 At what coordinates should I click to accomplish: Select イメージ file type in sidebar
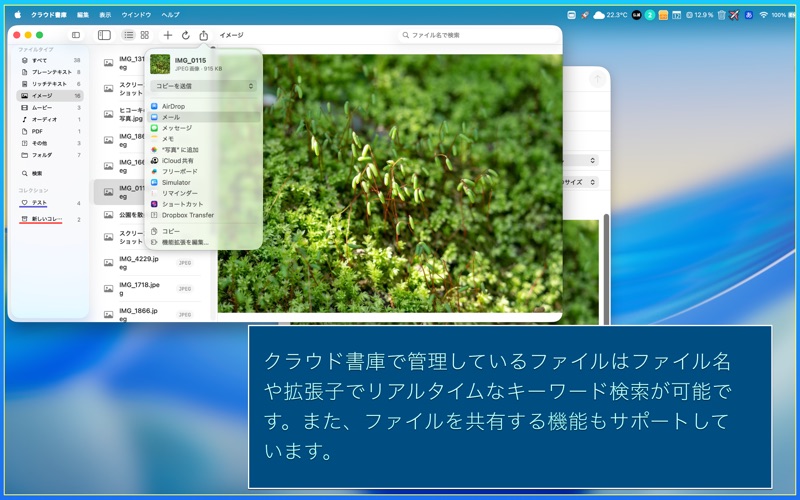tap(50, 95)
